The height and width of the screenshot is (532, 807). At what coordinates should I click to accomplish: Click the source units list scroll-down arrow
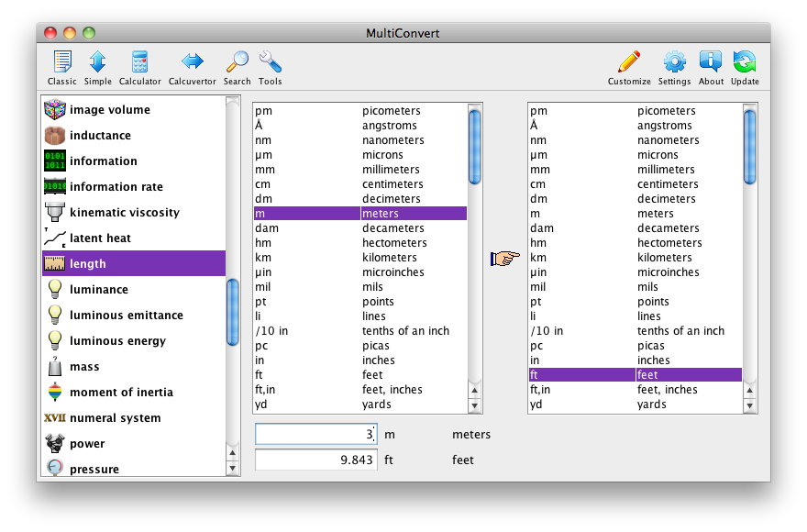coord(474,405)
